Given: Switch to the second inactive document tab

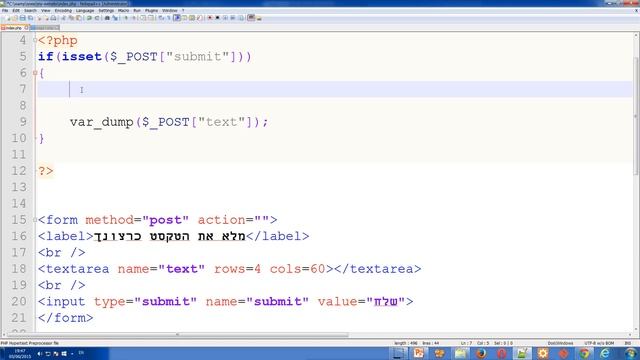Looking at the screenshot, I should pos(44,28).
